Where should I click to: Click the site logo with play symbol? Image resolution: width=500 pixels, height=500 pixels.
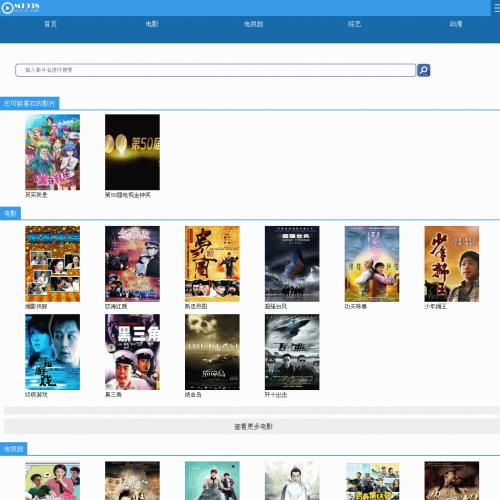click(21, 7)
